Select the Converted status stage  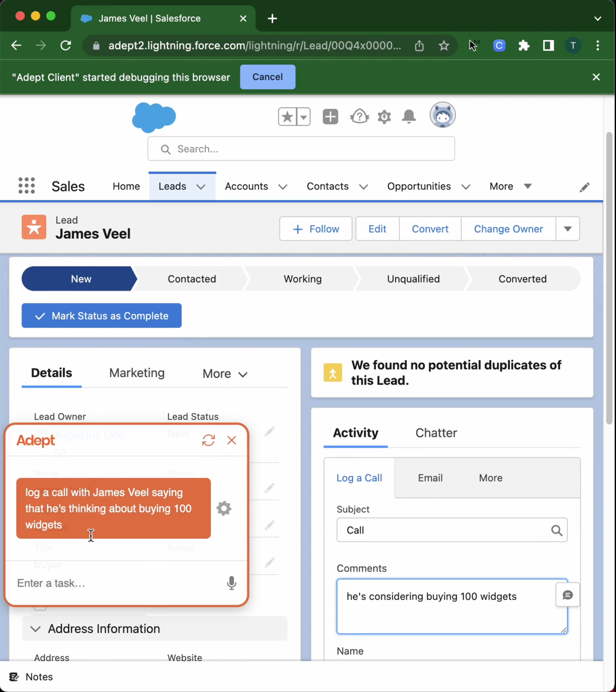(x=523, y=279)
